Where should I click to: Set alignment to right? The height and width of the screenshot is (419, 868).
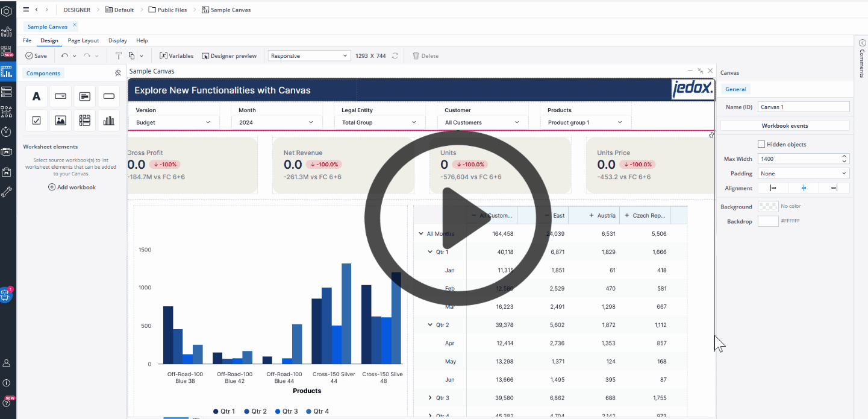pos(834,188)
